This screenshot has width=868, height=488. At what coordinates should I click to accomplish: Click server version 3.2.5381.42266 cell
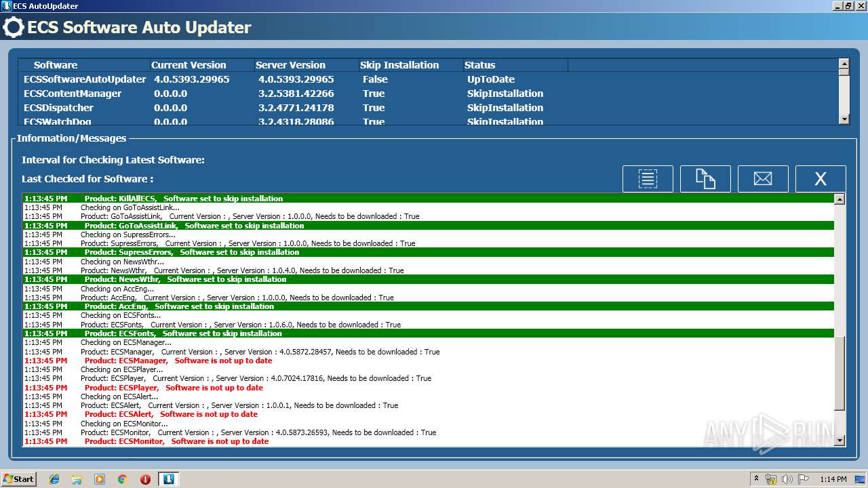pyautogui.click(x=296, y=94)
